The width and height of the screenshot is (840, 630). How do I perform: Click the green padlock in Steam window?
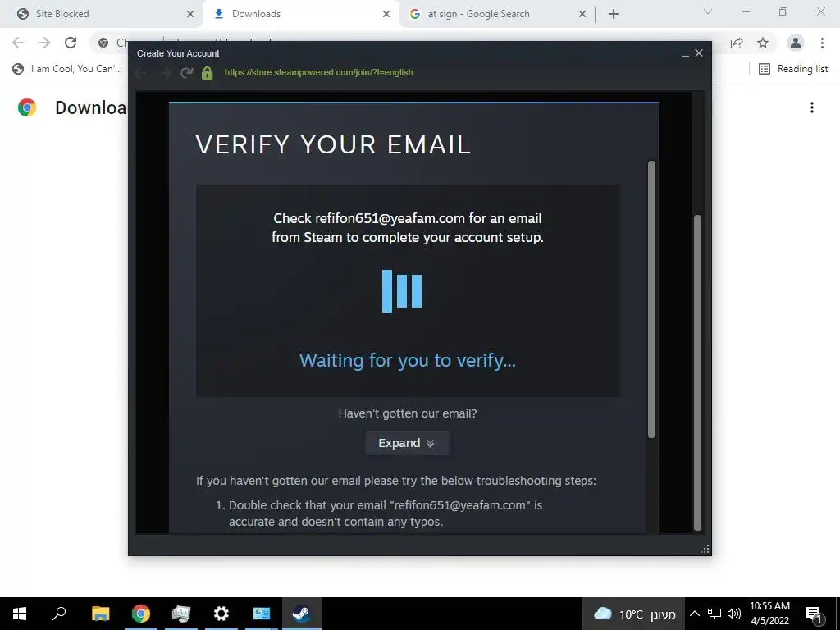[x=208, y=73]
